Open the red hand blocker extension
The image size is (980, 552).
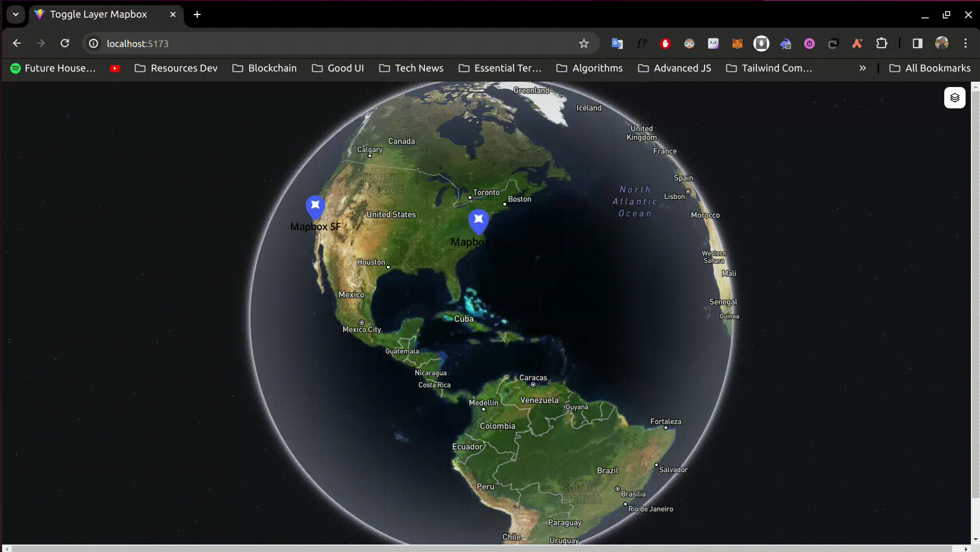pyautogui.click(x=665, y=43)
